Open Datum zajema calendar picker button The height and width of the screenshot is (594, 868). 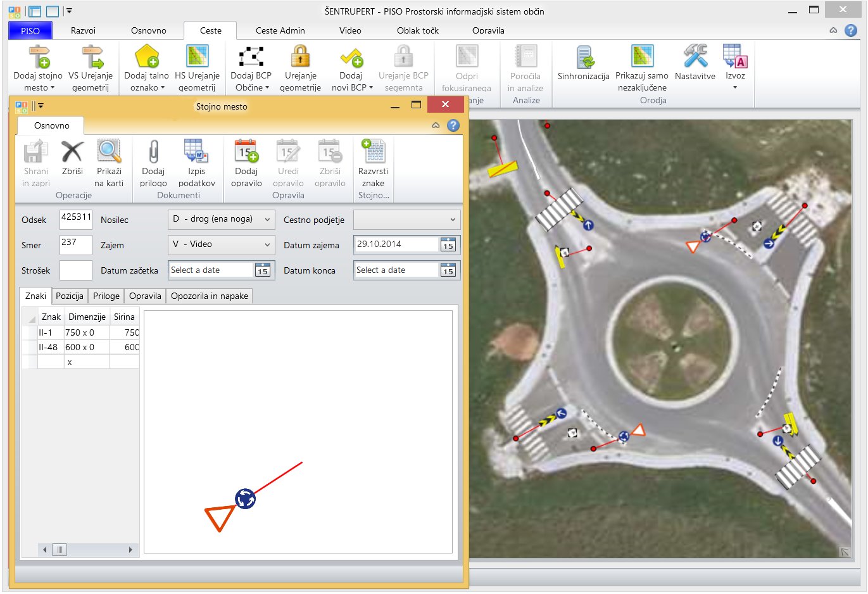coord(448,245)
